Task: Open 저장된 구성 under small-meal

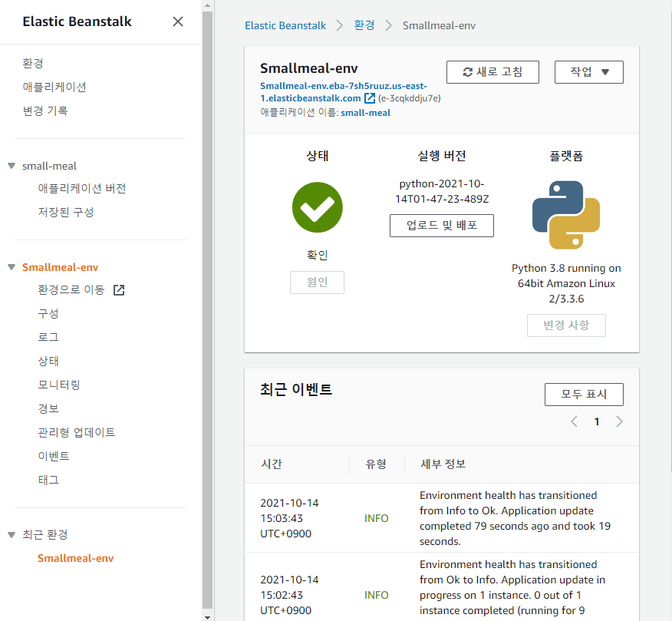Action: click(65, 213)
